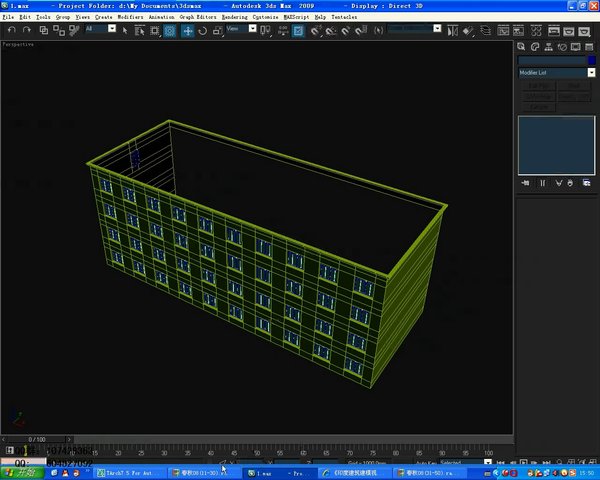Viewport: 600px width, 480px height.
Task: Switch to Hierarchy panel icon
Action: pos(548,47)
